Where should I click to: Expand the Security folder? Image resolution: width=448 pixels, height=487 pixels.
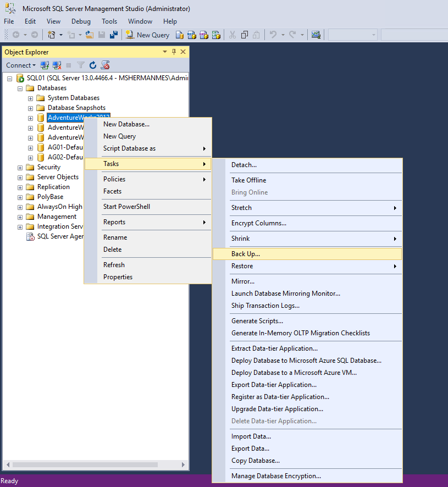(x=19, y=167)
